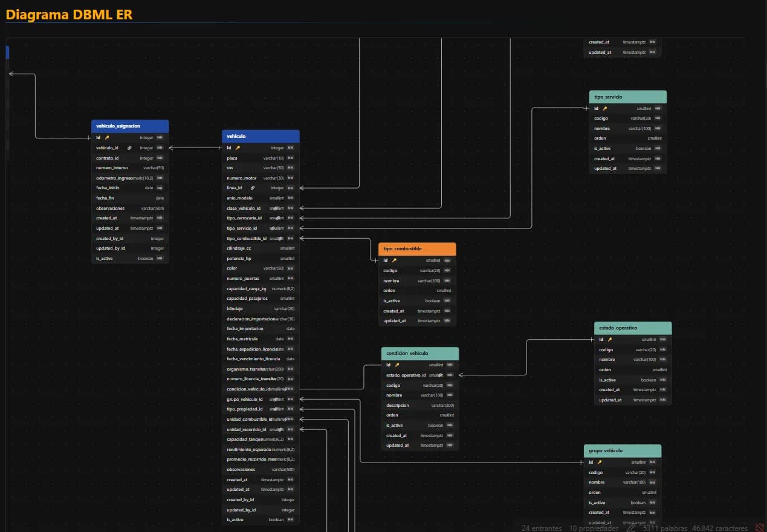
Task: Open the 10 propiedades status item
Action: pyautogui.click(x=594, y=528)
